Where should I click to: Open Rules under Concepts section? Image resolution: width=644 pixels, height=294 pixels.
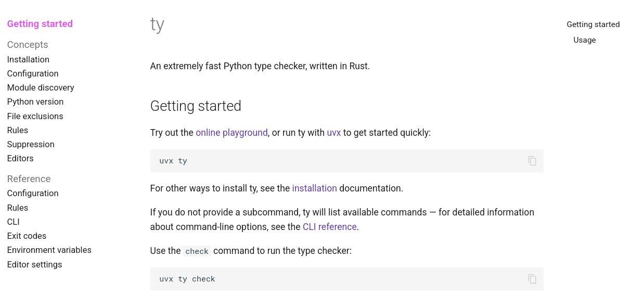pyautogui.click(x=18, y=131)
